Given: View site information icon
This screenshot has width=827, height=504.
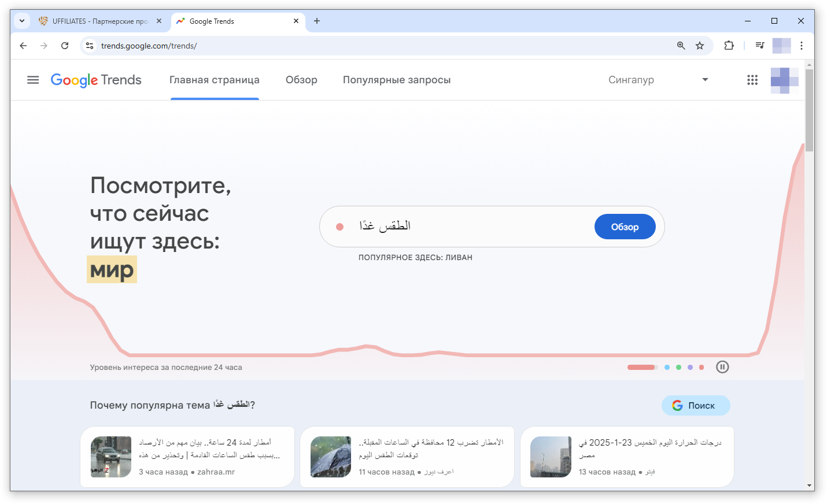Looking at the screenshot, I should click(89, 46).
